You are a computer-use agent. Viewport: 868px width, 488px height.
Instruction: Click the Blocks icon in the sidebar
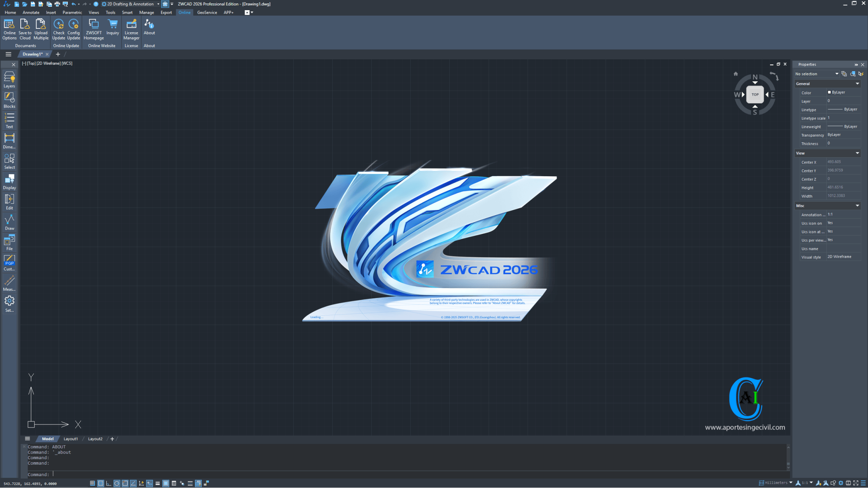(9, 100)
